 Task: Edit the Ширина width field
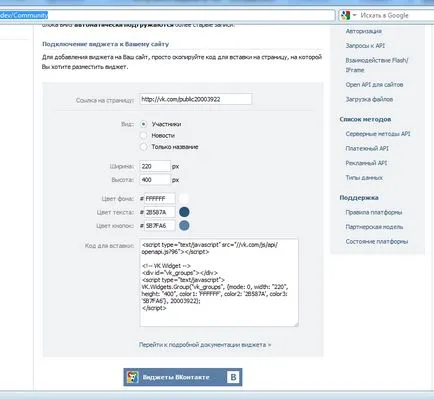(155, 166)
